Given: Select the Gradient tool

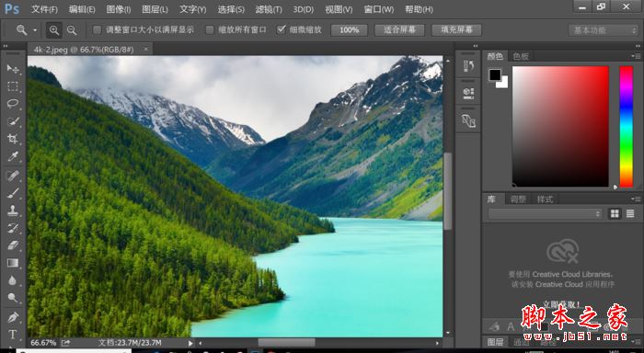Looking at the screenshot, I should (13, 263).
